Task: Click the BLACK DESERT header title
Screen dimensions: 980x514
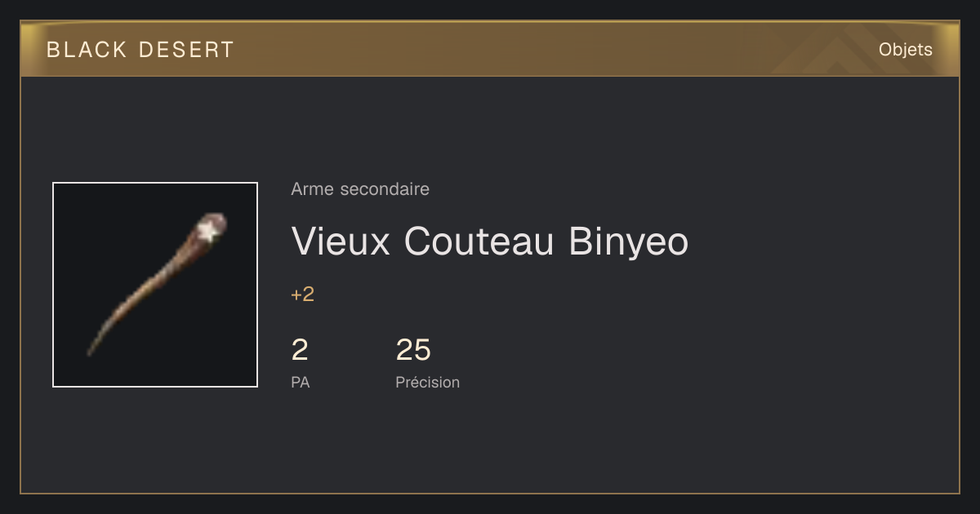Action: coord(140,50)
